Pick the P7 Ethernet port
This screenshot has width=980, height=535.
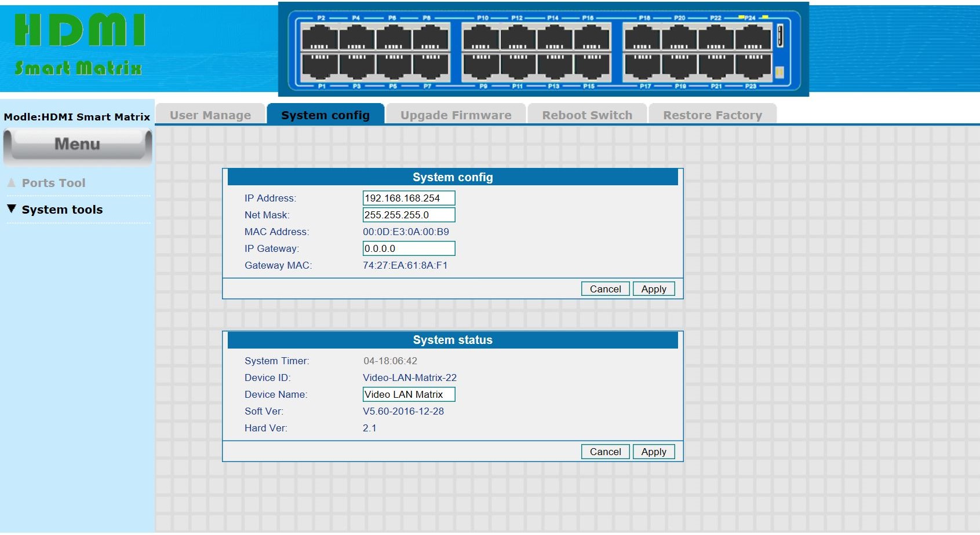[431, 65]
